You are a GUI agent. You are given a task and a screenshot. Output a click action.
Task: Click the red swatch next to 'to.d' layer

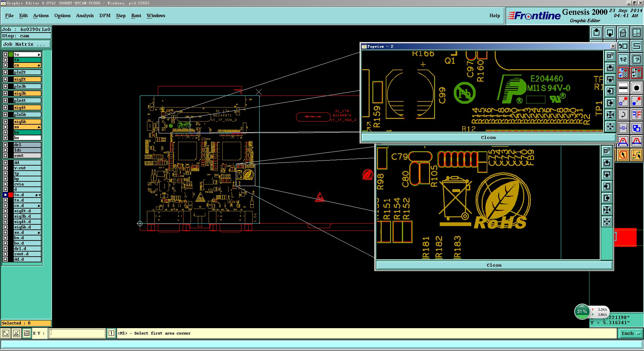(x=11, y=195)
